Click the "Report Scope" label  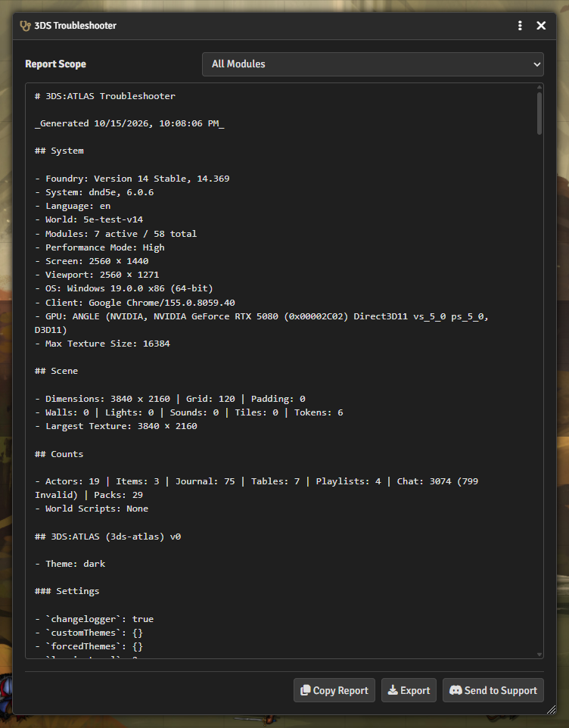pos(56,64)
